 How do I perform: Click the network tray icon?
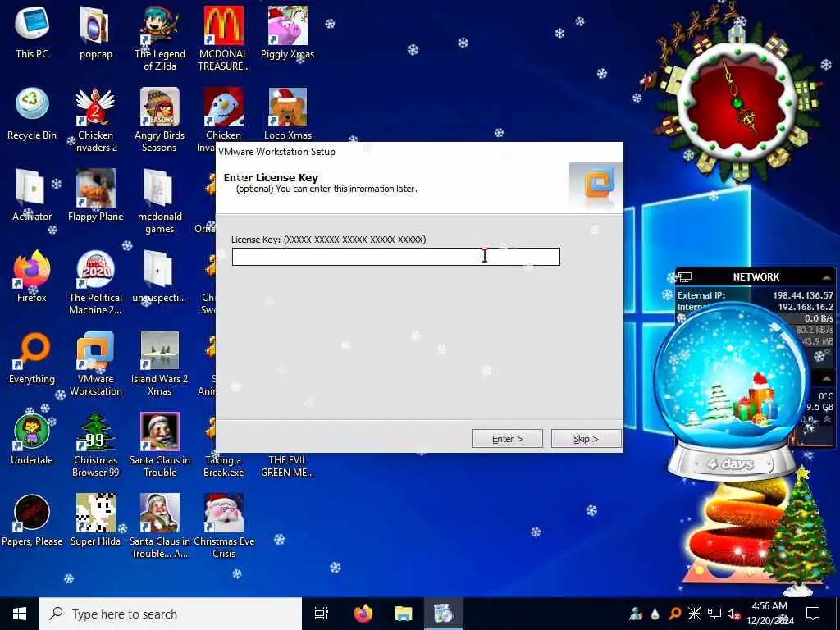(714, 614)
